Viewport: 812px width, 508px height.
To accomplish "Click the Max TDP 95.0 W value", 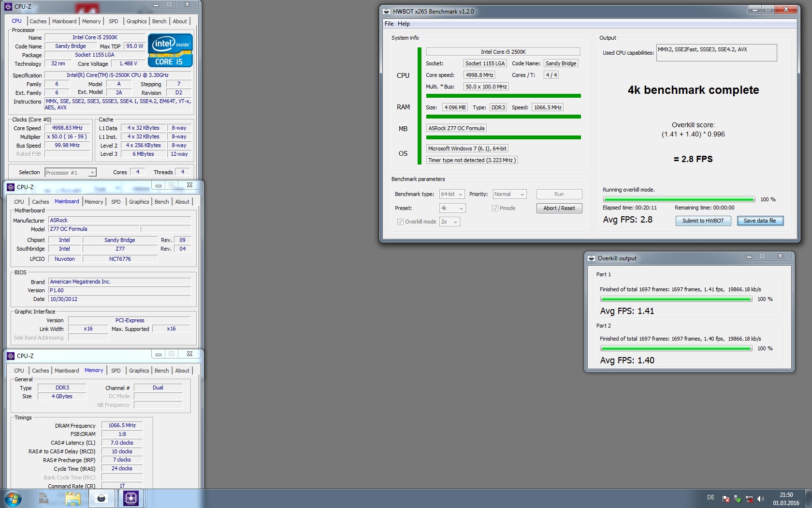I will click(135, 46).
